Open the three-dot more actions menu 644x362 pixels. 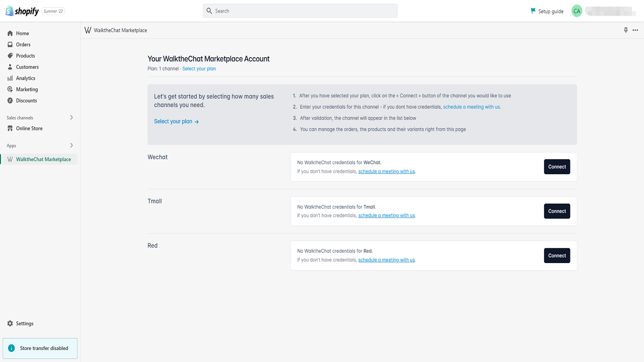(x=635, y=30)
